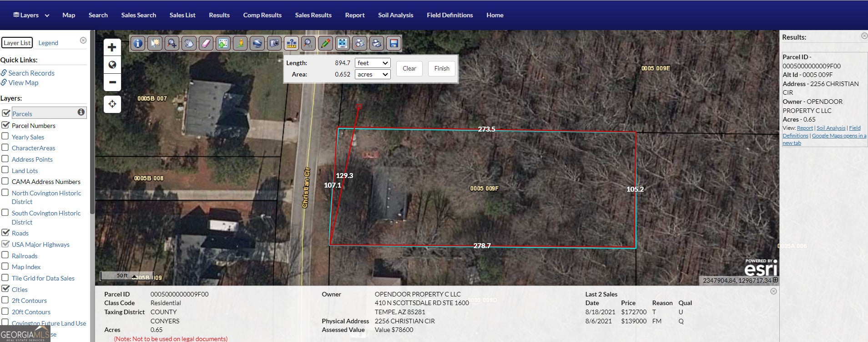The height and width of the screenshot is (342, 868).
Task: Select the Eraser clear-selection tool
Action: (206, 43)
